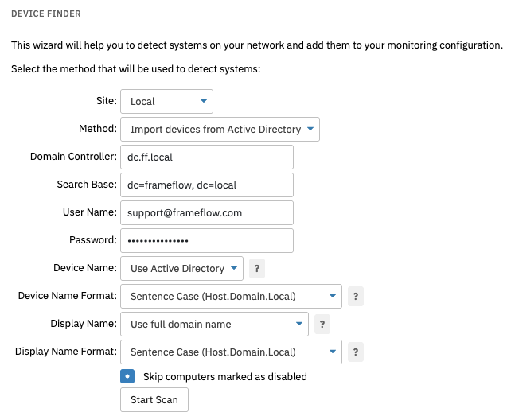Click the Display Name dropdown arrow icon
Screen dimensions: 511x420
(x=299, y=324)
